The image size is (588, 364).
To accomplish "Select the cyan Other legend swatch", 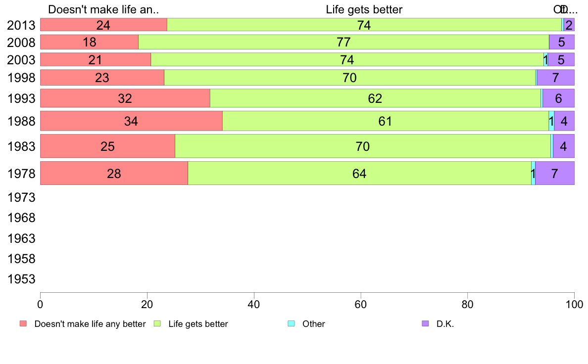I will [x=291, y=324].
